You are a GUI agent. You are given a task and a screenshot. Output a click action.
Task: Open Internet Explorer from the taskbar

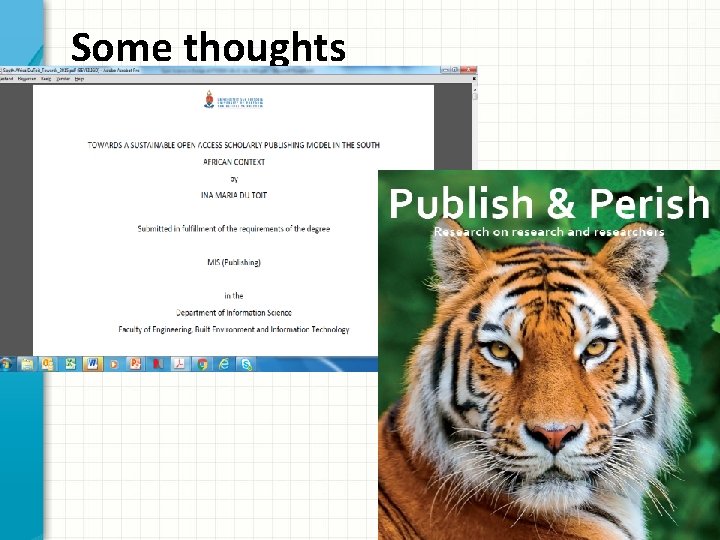224,364
